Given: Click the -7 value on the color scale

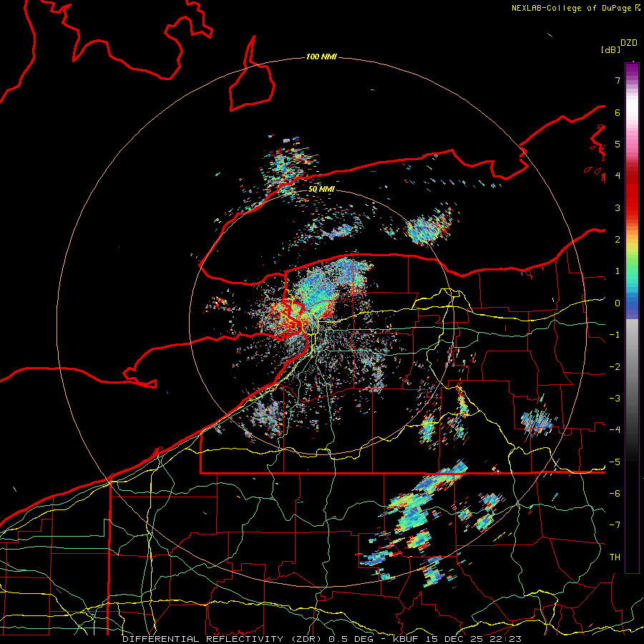Looking at the screenshot, I should click(x=615, y=525).
